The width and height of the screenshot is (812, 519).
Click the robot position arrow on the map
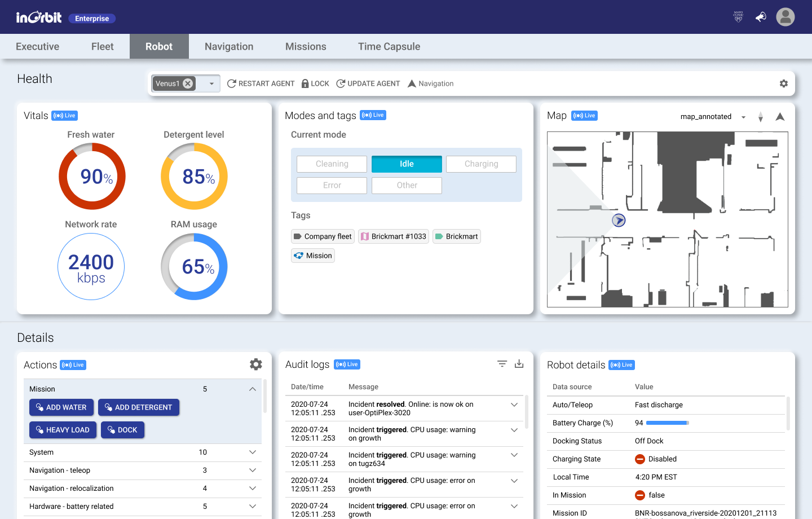click(x=619, y=220)
